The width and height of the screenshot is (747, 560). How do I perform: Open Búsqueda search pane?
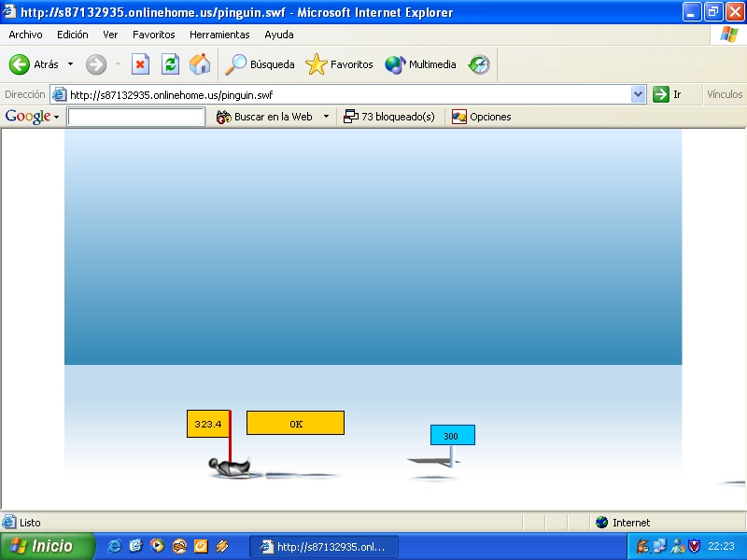click(x=260, y=64)
